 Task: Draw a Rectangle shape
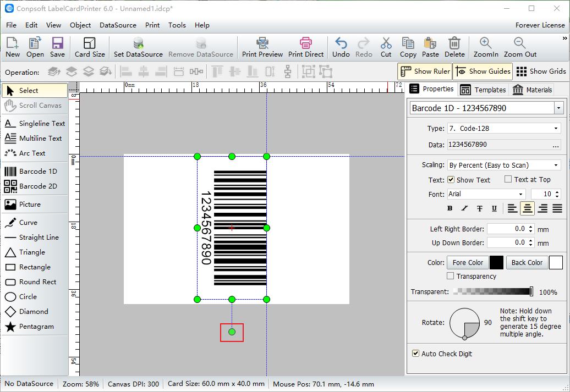pos(35,267)
